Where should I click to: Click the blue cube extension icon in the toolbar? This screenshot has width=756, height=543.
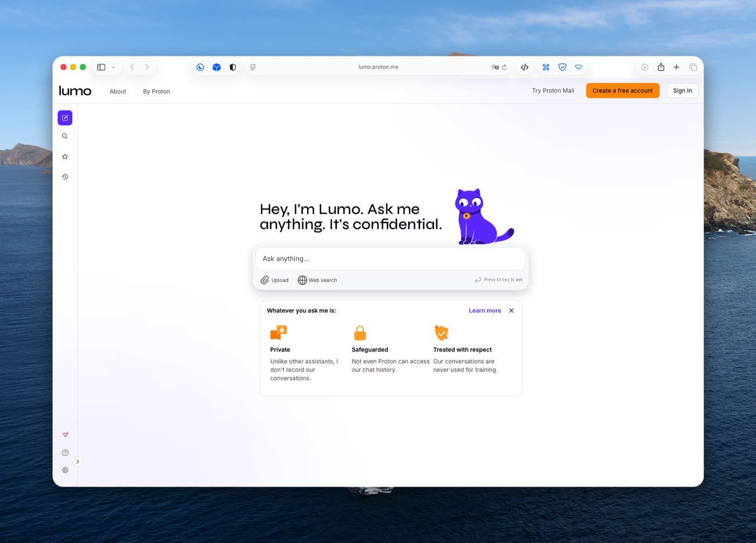click(216, 67)
